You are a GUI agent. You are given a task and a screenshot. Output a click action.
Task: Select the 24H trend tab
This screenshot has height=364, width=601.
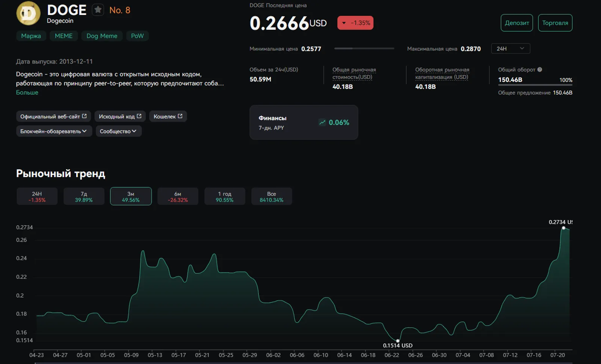37,196
